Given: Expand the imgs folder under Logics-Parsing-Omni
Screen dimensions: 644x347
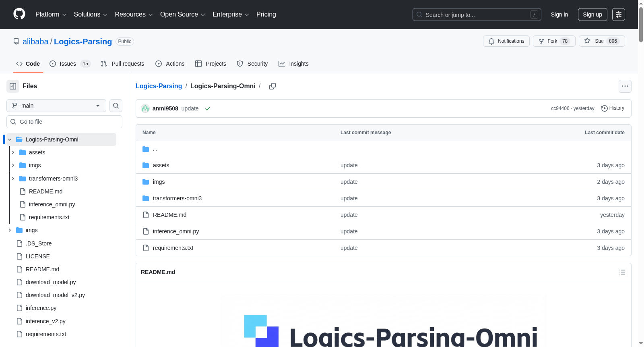Looking at the screenshot, I should [13, 165].
